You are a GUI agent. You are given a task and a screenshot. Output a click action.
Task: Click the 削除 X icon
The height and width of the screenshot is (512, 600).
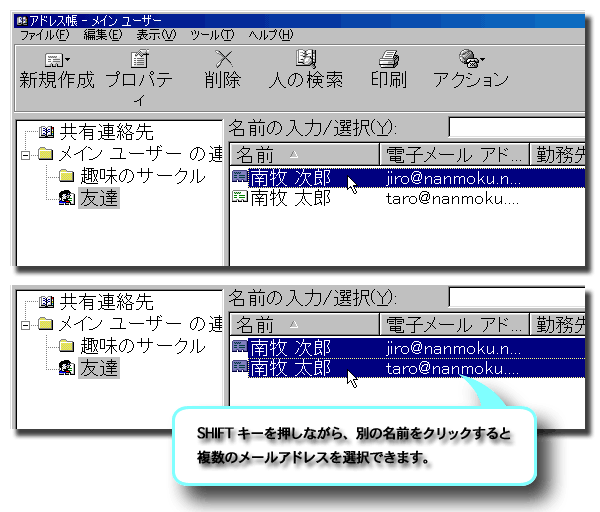pos(224,59)
